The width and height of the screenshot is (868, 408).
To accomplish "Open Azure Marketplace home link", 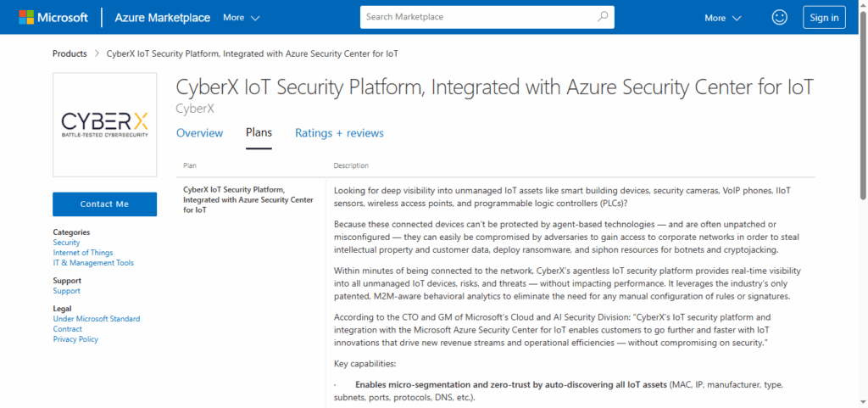I will [x=162, y=17].
